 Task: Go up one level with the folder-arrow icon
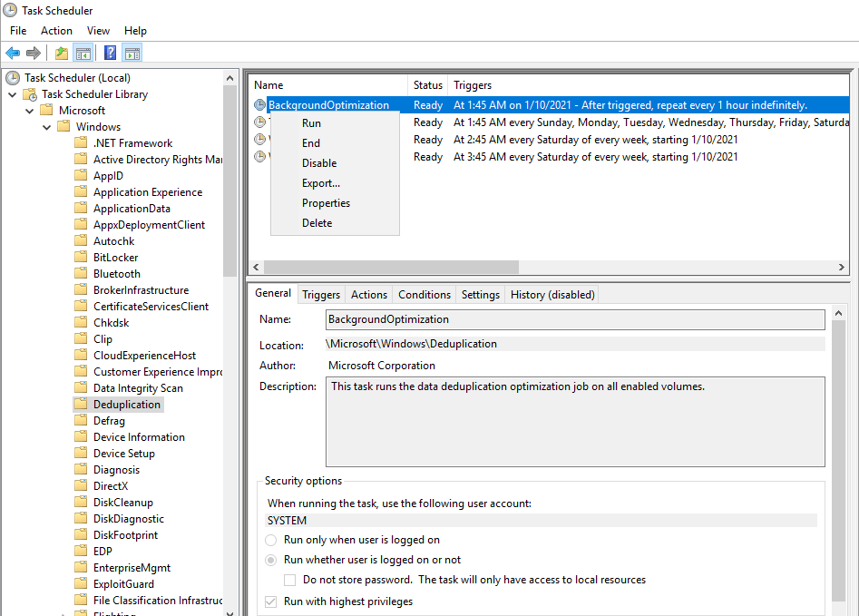[62, 54]
